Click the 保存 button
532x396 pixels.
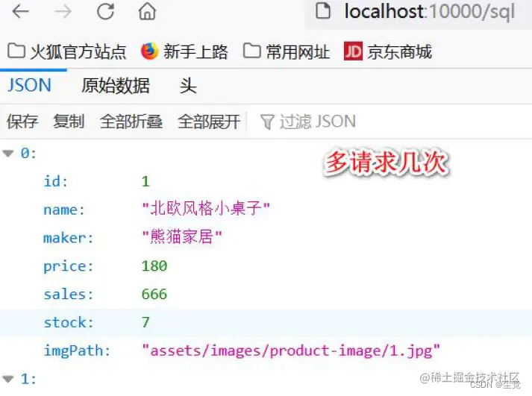22,122
